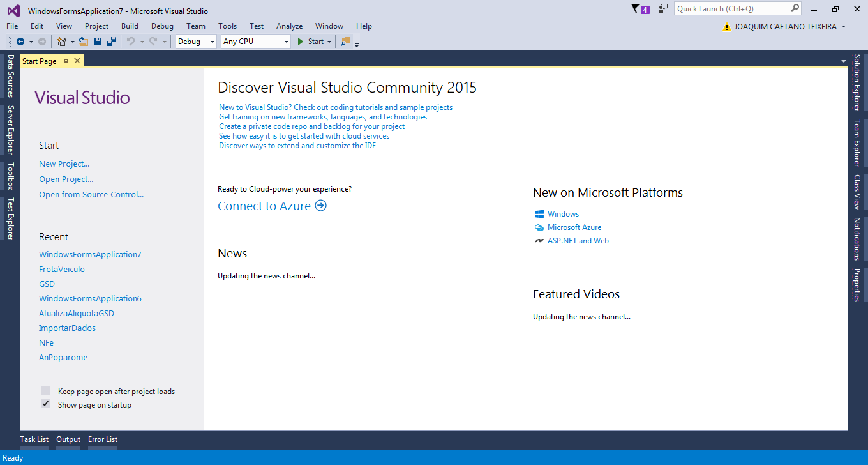The height and width of the screenshot is (465, 868).
Task: Click the ASP.NET icon
Action: click(539, 241)
